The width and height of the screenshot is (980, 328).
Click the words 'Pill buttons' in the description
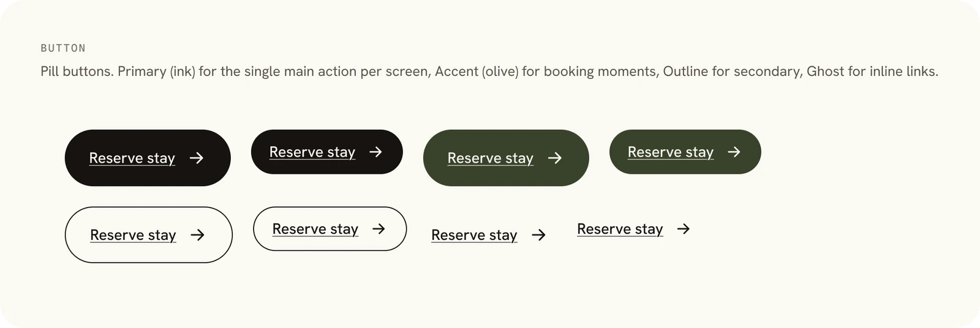click(77, 72)
